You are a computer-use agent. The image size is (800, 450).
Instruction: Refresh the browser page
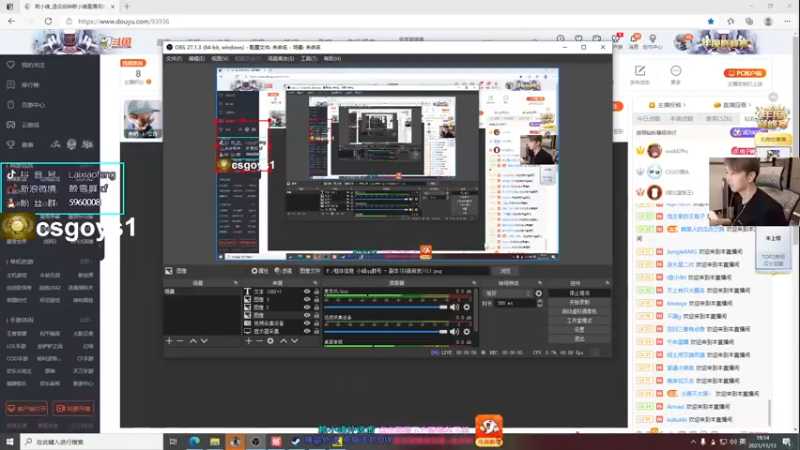tap(48, 21)
